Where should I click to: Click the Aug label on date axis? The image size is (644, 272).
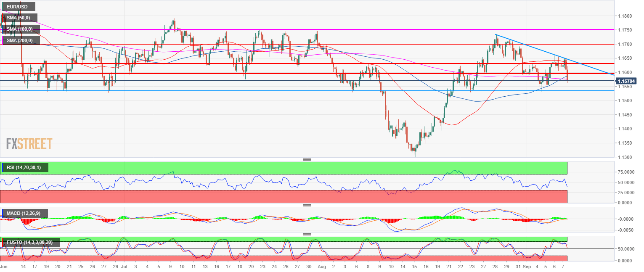(x=321, y=267)
